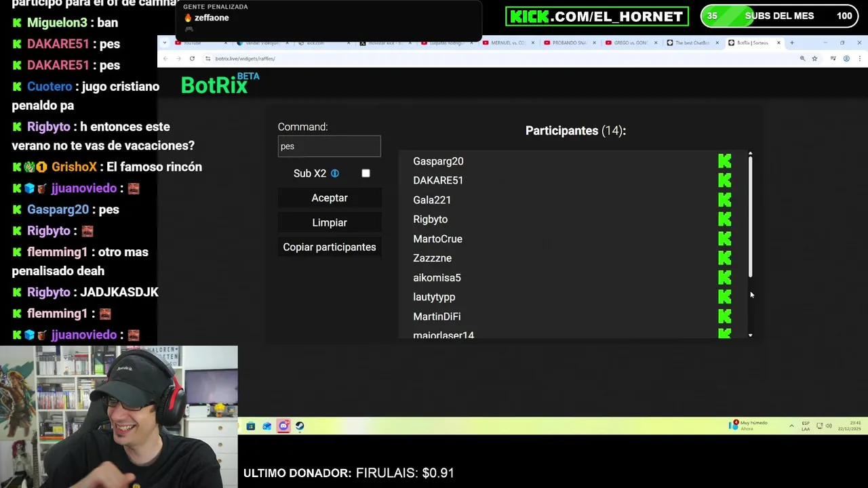The width and height of the screenshot is (868, 488).
Task: Click the Kick icon beside lautytypp
Action: pos(724,297)
